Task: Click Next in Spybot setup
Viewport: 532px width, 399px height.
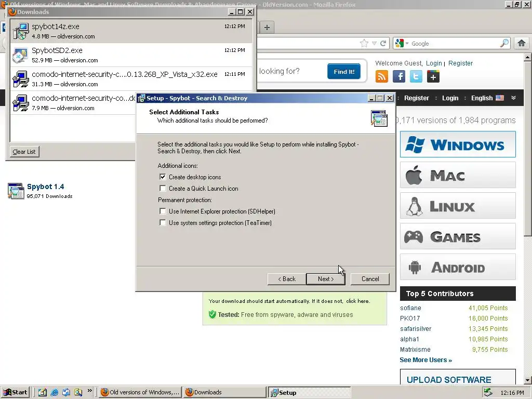Action: click(x=326, y=279)
